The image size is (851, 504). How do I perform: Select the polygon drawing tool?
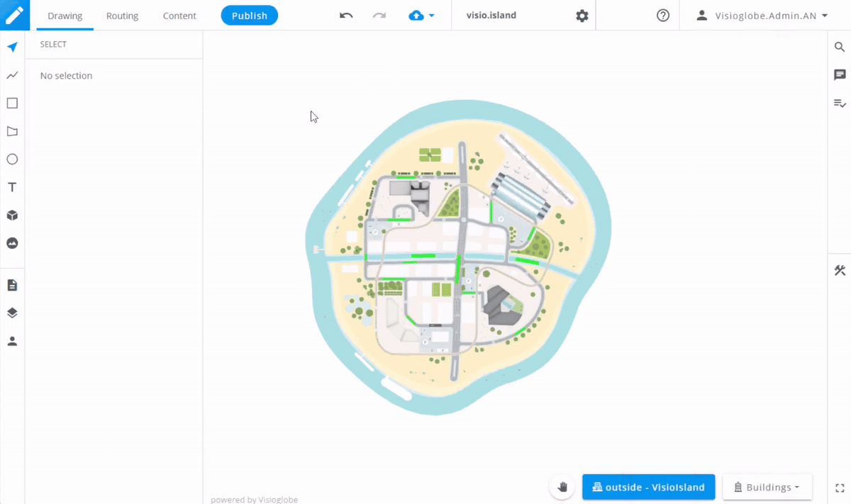pyautogui.click(x=12, y=131)
